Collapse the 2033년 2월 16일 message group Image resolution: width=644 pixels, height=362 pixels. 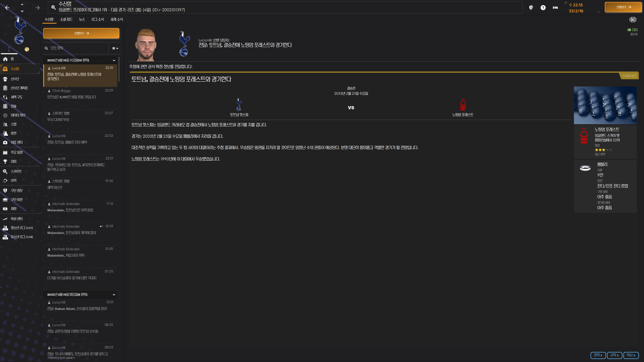[x=114, y=60]
